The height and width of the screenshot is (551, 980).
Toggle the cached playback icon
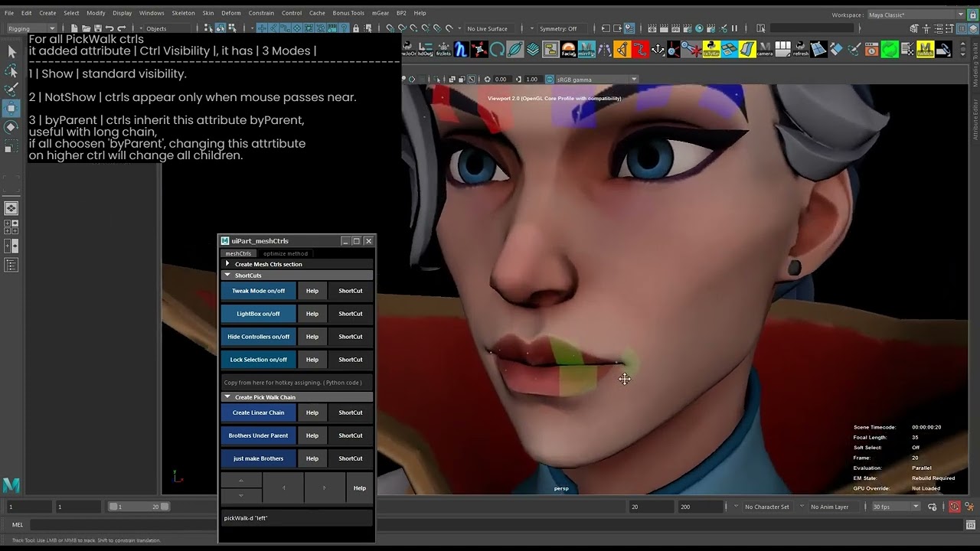click(x=933, y=507)
